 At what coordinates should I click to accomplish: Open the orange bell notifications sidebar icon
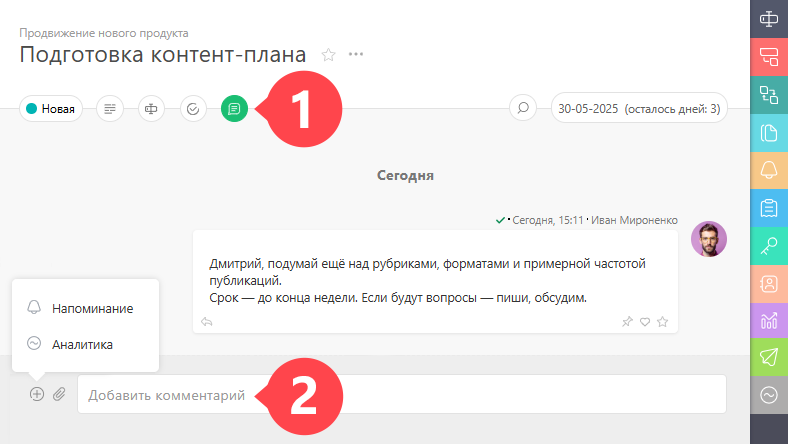[x=769, y=170]
